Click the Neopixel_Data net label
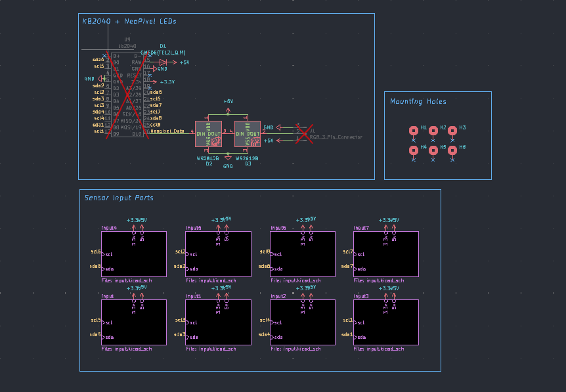Image resolution: width=566 pixels, height=392 pixels. [167, 131]
